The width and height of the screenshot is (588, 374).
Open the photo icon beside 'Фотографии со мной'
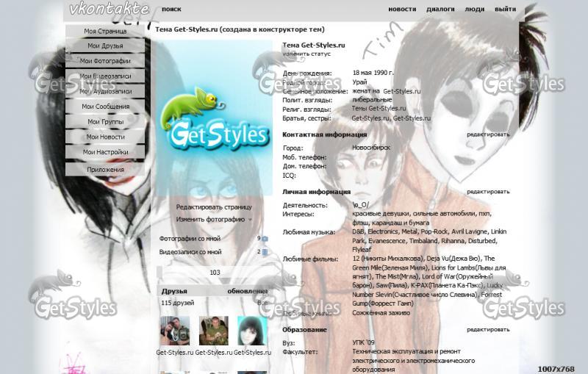[265, 239]
